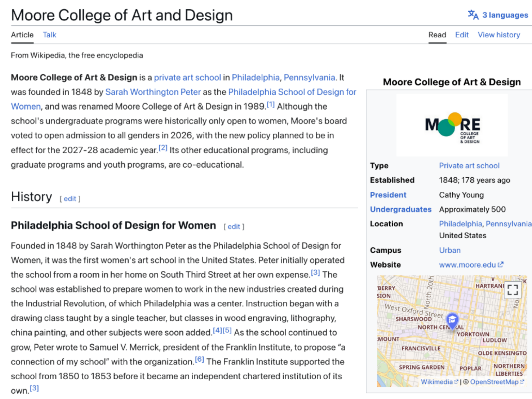Jump to citation [6]
Image resolution: width=532 pixels, height=399 pixels.
[x=199, y=359]
